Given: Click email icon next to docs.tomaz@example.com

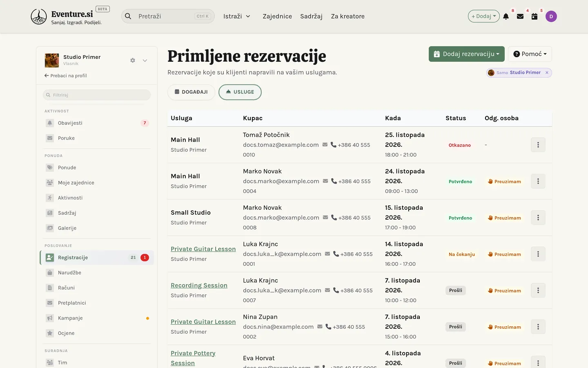Looking at the screenshot, I should pyautogui.click(x=325, y=145).
